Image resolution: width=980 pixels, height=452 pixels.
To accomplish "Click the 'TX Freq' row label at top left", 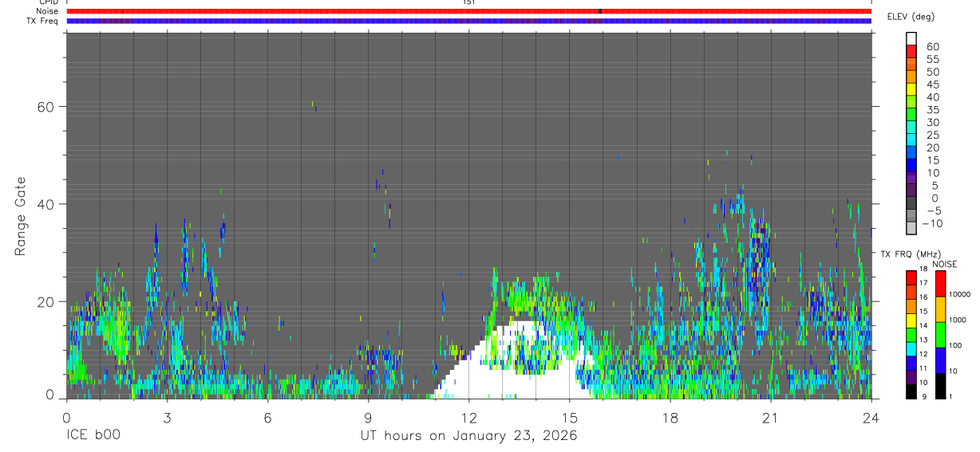I will coord(42,21).
